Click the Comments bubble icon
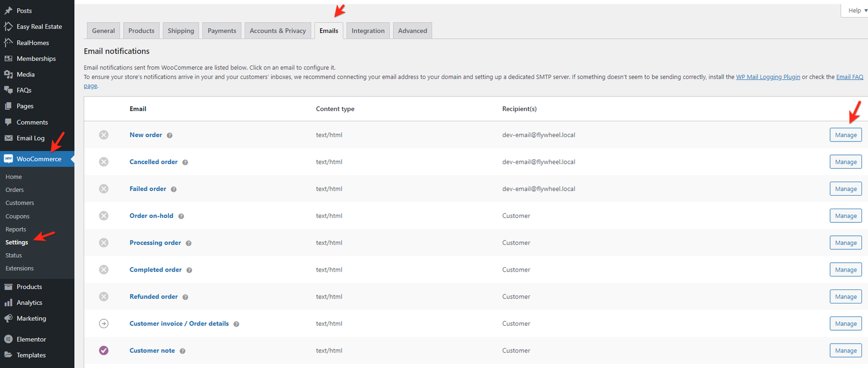868x368 pixels. [8, 122]
